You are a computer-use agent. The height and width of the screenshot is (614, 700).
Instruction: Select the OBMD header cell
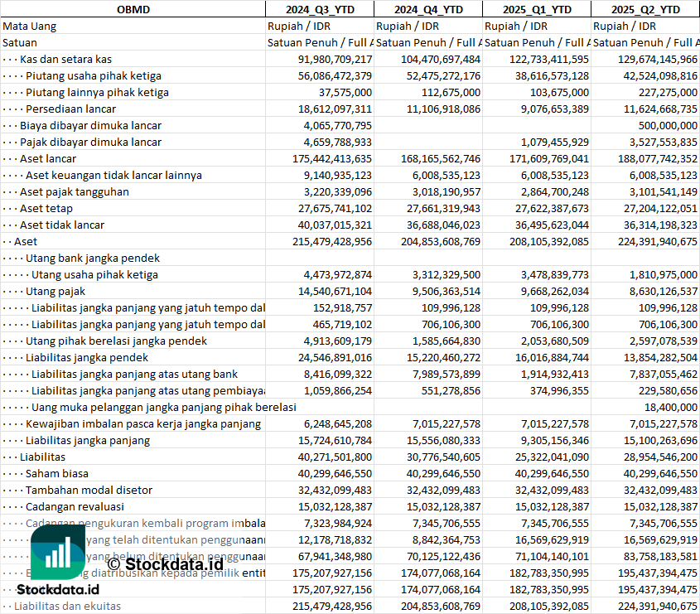pyautogui.click(x=133, y=9)
